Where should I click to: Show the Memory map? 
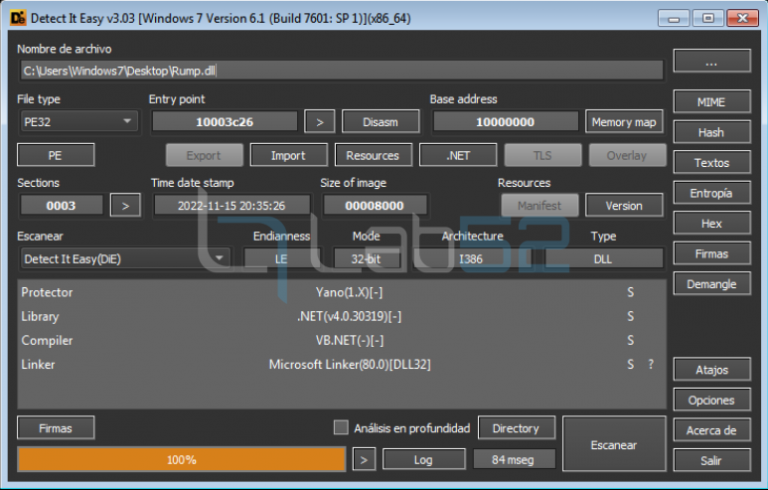tap(624, 122)
